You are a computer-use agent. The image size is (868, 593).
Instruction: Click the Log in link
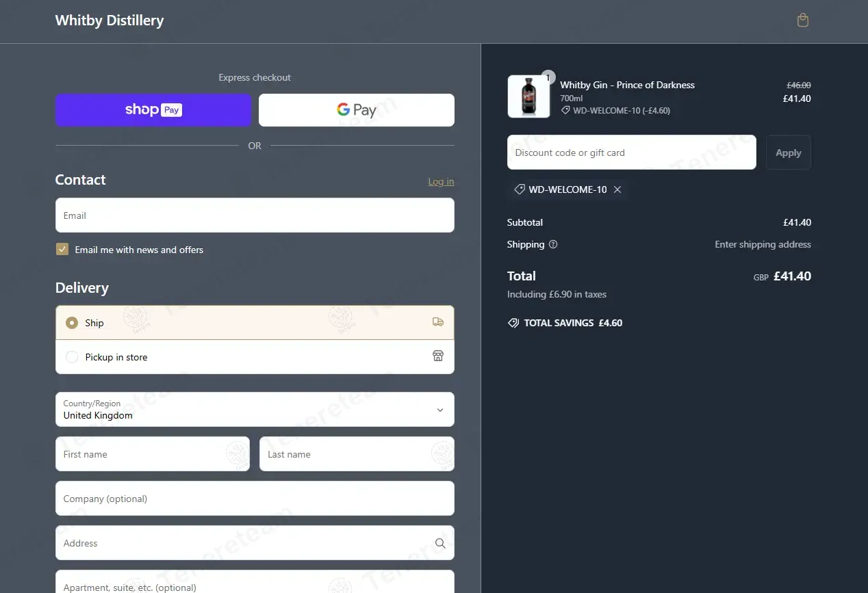(441, 181)
